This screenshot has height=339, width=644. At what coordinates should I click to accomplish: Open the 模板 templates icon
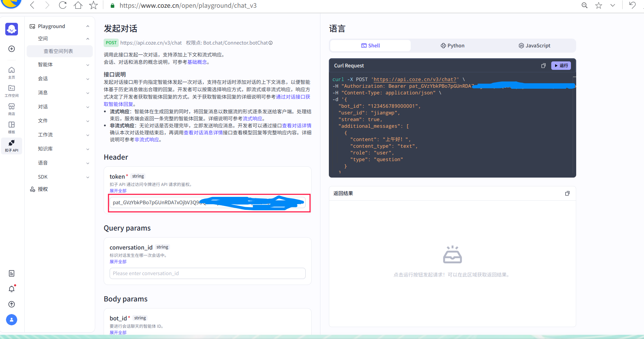click(x=12, y=127)
